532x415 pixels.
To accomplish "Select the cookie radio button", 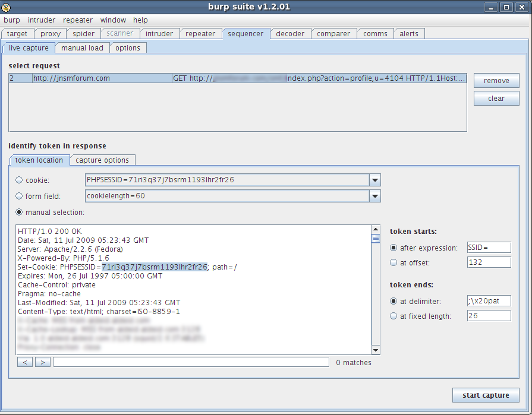I will (x=20, y=180).
